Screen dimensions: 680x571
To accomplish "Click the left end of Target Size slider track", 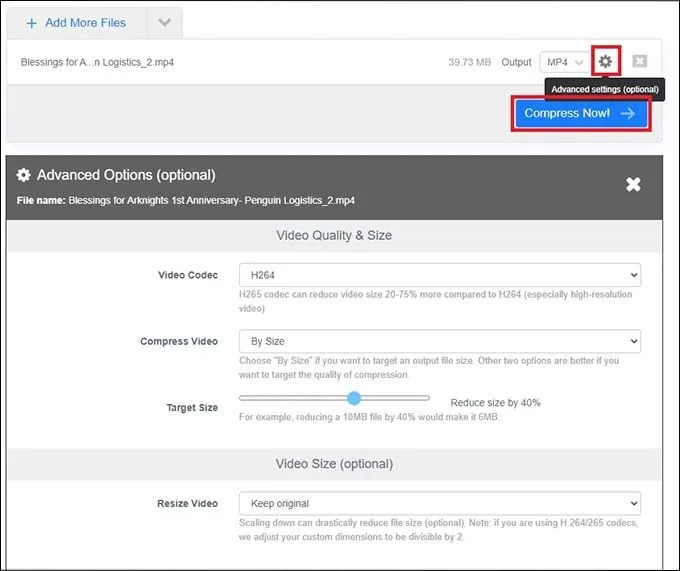I will [x=242, y=398].
